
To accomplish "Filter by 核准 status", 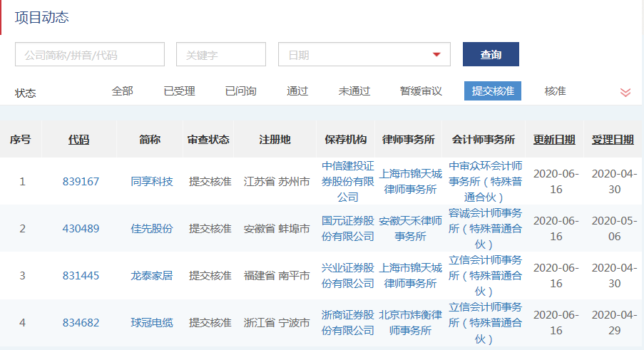I will click(x=555, y=91).
